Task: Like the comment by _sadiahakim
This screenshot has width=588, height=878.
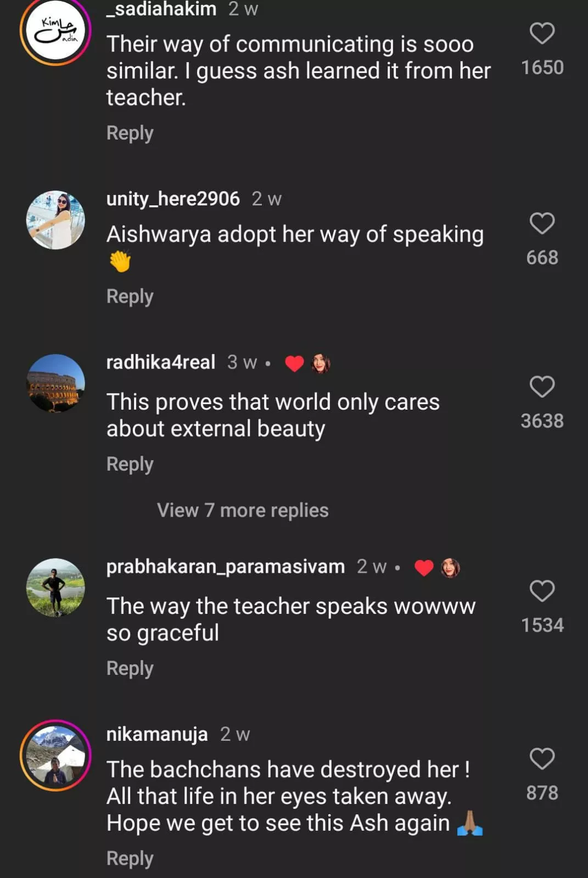Action: (x=542, y=33)
